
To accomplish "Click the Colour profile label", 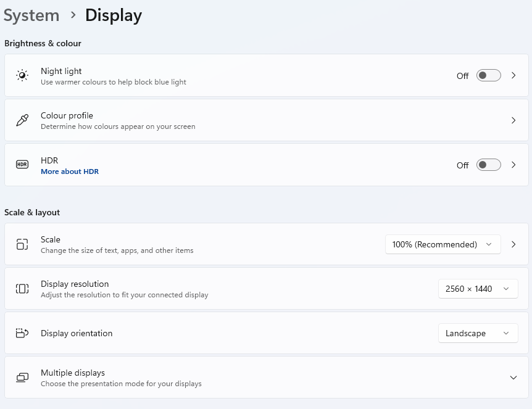I will click(x=67, y=115).
